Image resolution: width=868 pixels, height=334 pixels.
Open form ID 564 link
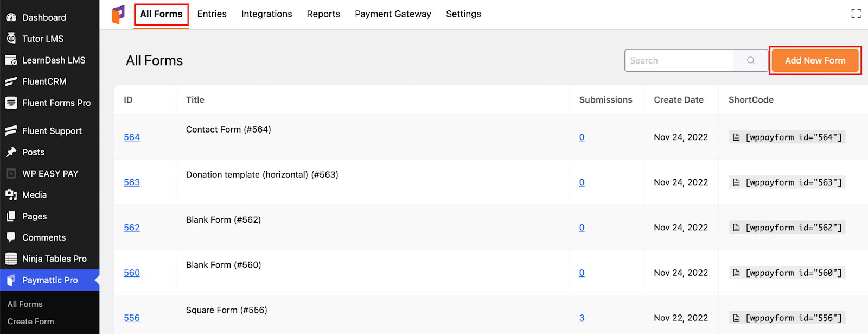[132, 137]
